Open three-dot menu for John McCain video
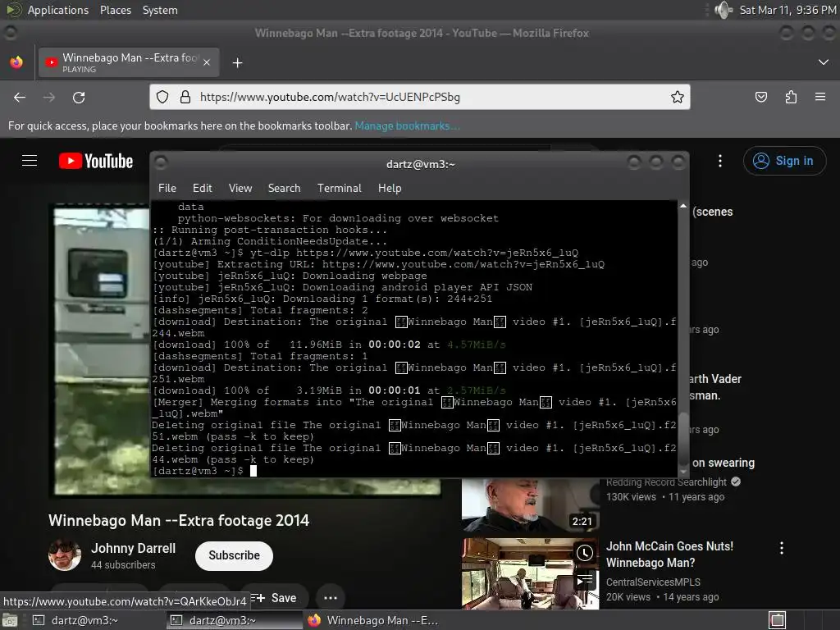840x630 pixels. tap(782, 547)
